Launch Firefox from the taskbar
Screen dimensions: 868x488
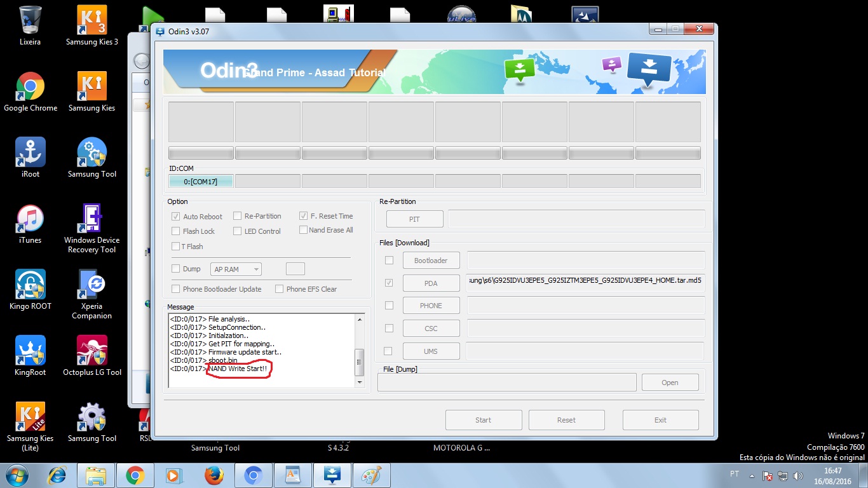[214, 475]
